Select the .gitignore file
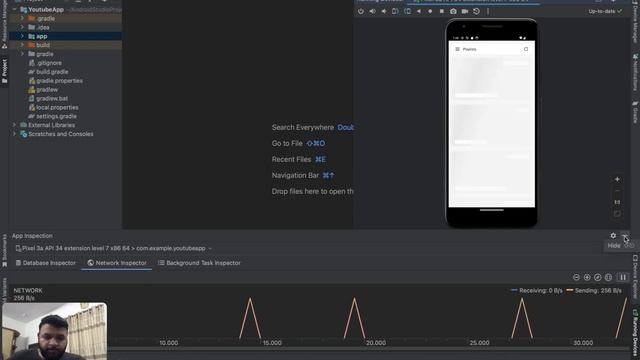 click(45, 63)
